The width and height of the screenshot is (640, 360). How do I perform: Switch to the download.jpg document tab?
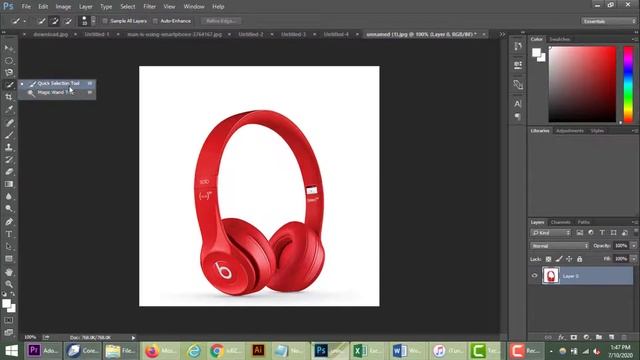tap(51, 34)
